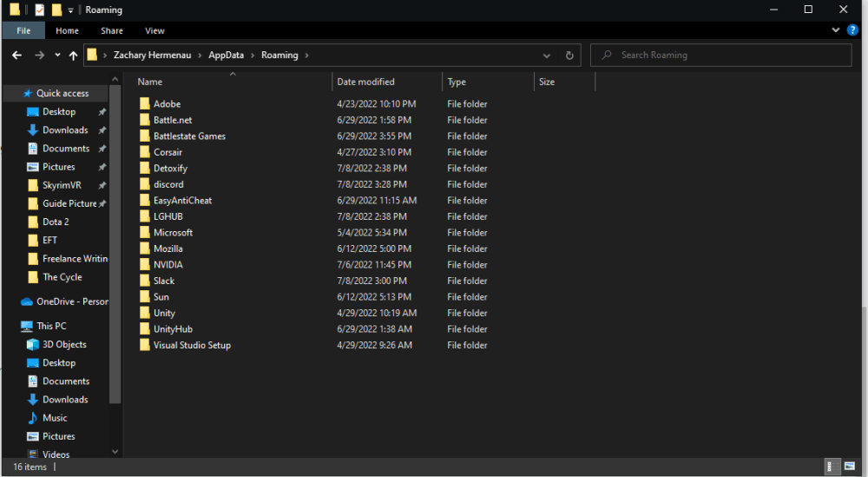This screenshot has height=477, width=868.
Task: Expand the ribbon using the chevron
Action: [838, 30]
